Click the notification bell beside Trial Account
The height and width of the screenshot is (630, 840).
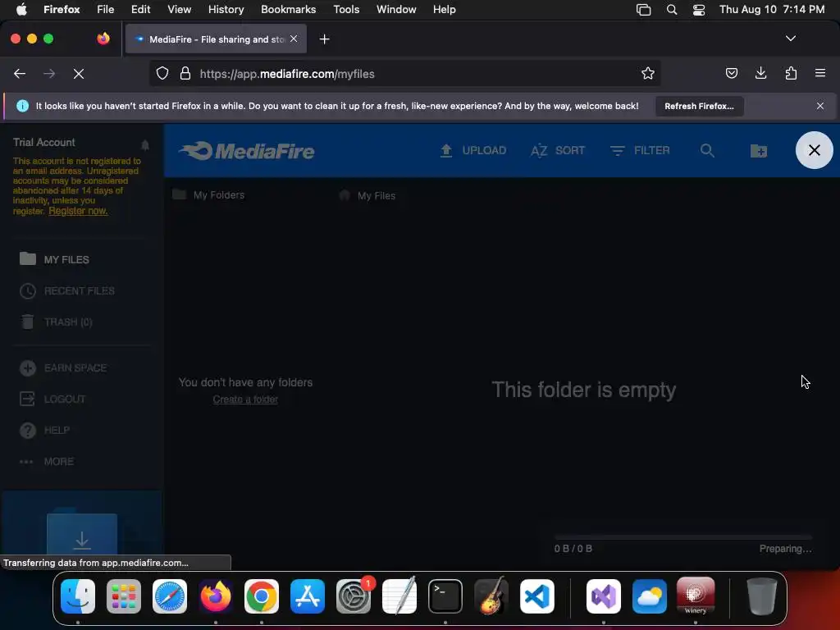point(145,144)
